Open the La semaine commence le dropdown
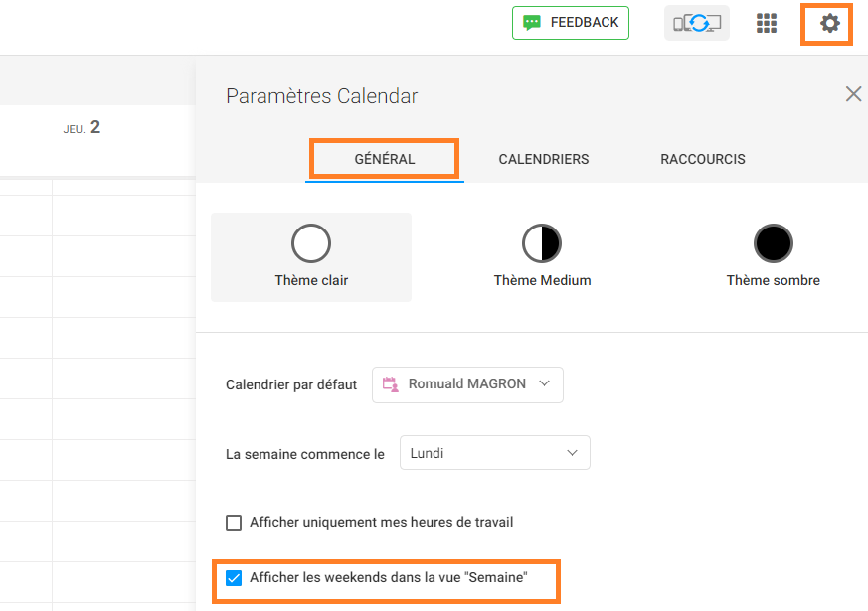868x611 pixels. tap(495, 453)
